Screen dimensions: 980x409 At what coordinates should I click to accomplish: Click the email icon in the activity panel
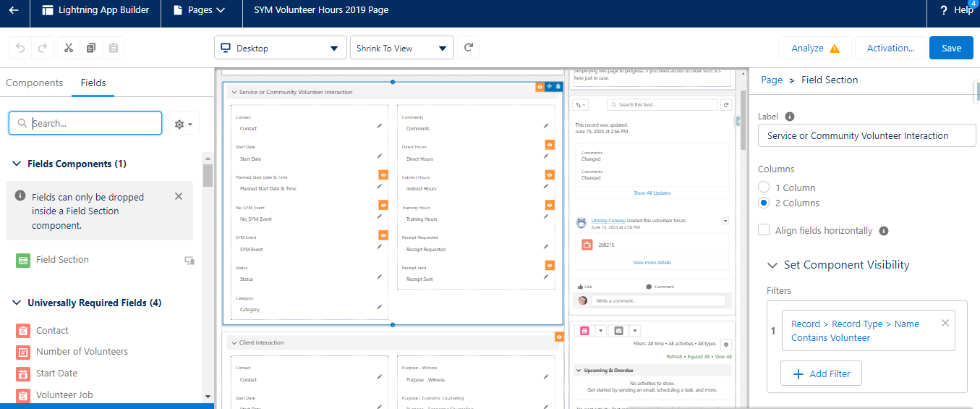click(x=618, y=331)
